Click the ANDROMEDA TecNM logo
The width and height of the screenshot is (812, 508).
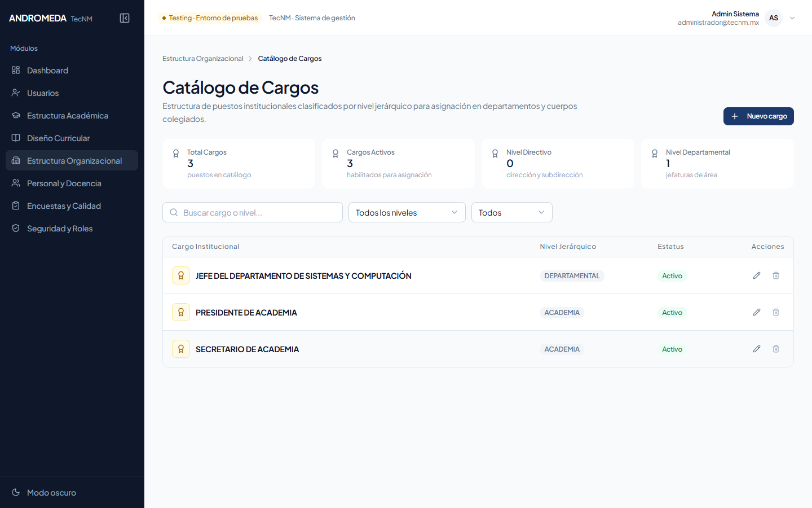click(51, 18)
